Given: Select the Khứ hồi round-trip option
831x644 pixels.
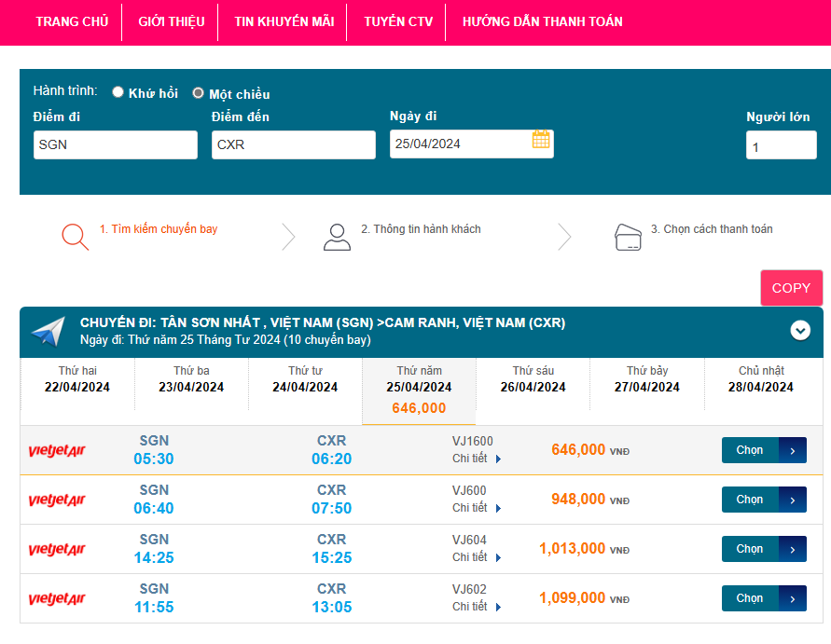Looking at the screenshot, I should pos(118,92).
